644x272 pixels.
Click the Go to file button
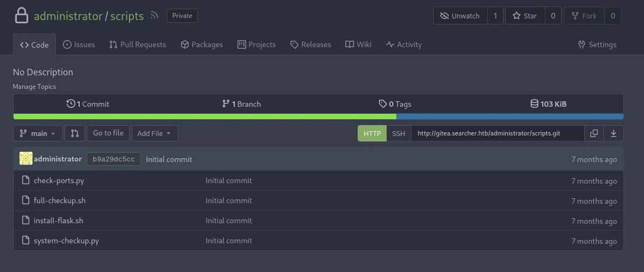[x=108, y=133]
